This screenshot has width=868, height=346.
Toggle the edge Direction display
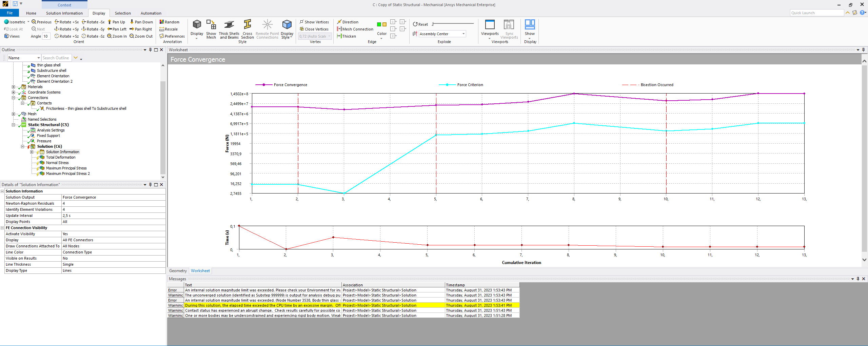pyautogui.click(x=348, y=22)
